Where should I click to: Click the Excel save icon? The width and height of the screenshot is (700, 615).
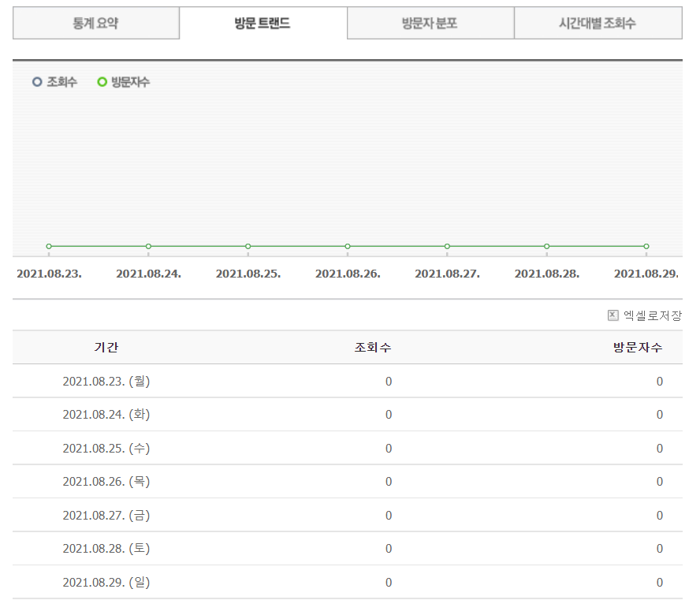613,315
